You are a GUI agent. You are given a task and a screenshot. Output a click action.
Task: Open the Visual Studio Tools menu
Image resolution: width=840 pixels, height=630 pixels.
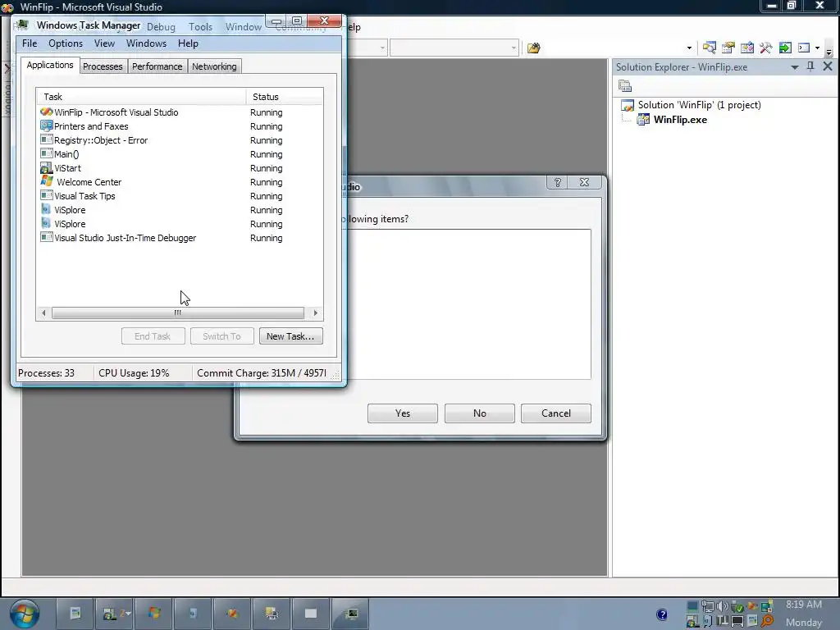tap(200, 27)
